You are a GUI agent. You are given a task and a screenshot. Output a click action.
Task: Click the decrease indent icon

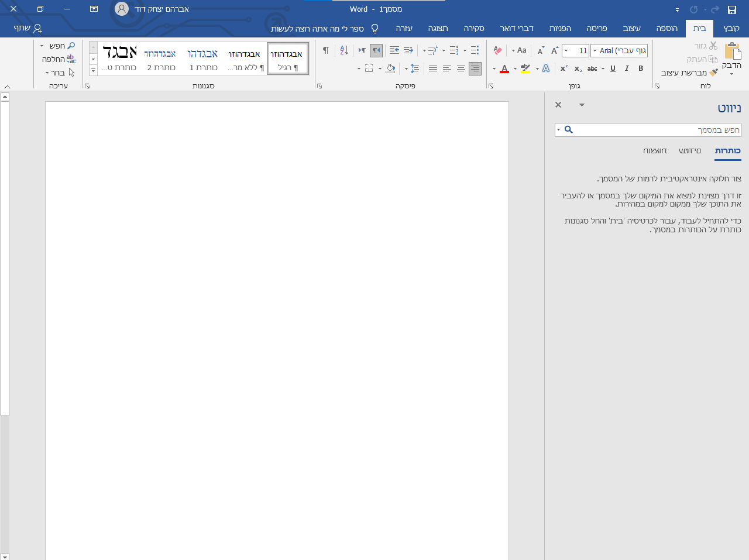pyautogui.click(x=408, y=50)
